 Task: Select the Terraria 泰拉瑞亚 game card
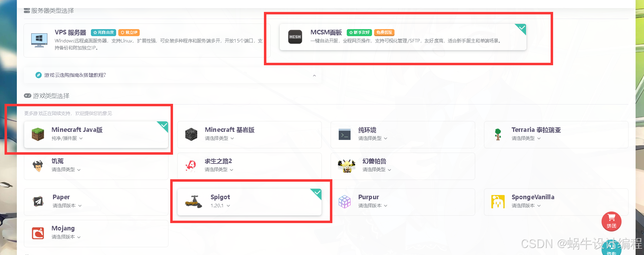coord(556,135)
